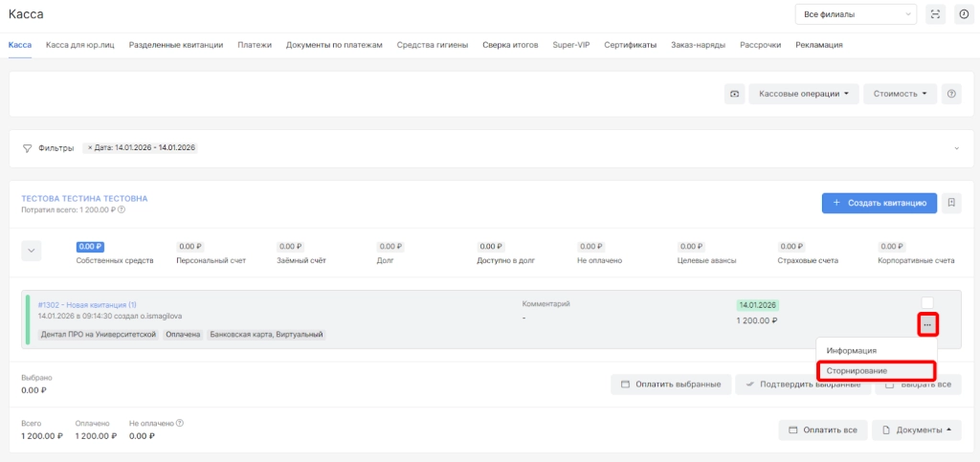Tick the checkbox on receipt #1302 row
This screenshot has width=980, height=462.
(926, 302)
